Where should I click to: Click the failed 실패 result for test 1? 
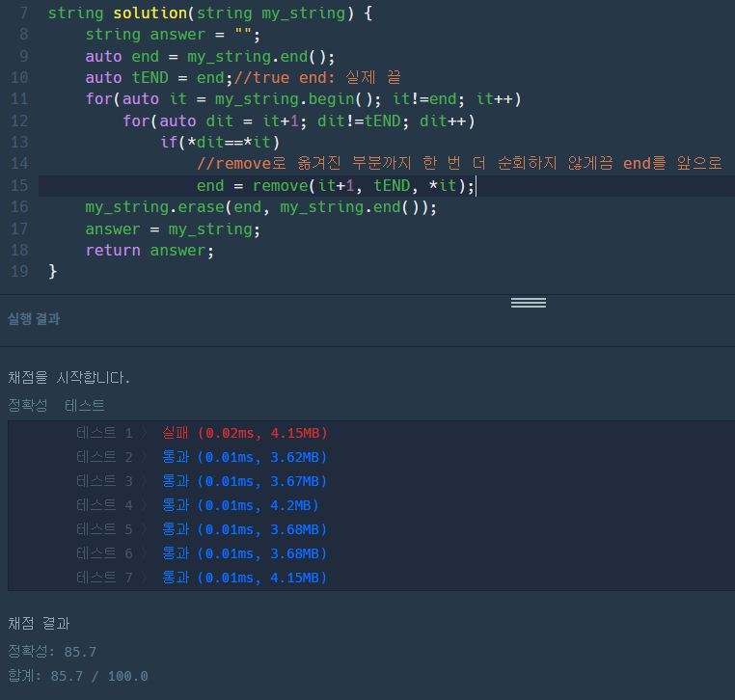244,433
